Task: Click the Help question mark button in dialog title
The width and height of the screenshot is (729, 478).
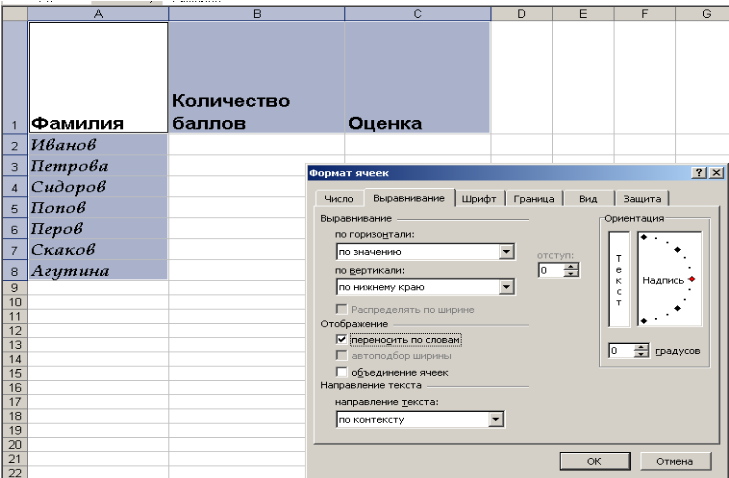Action: tap(697, 173)
